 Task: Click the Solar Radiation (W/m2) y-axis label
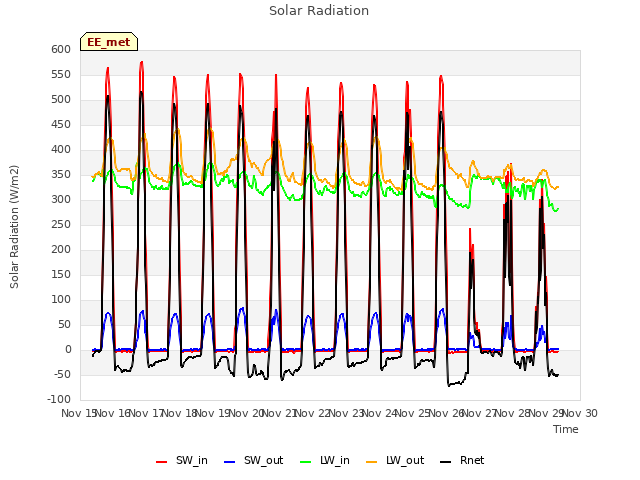[14, 227]
